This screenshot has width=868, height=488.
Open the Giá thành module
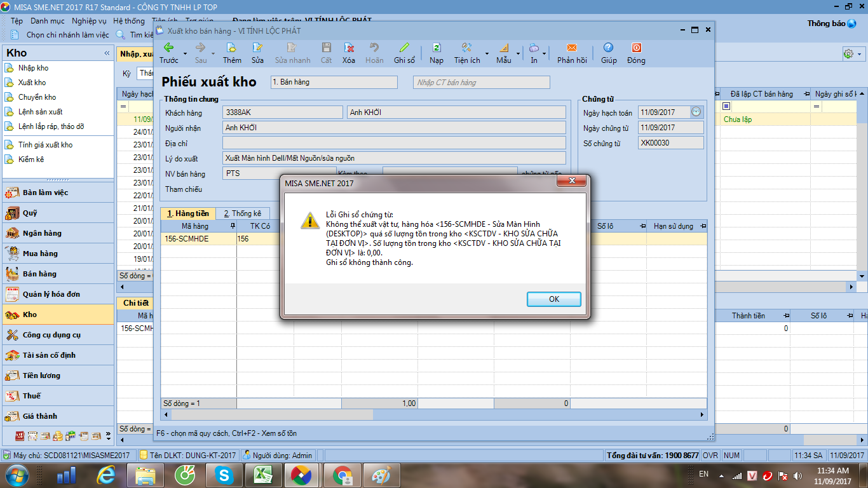[58, 416]
